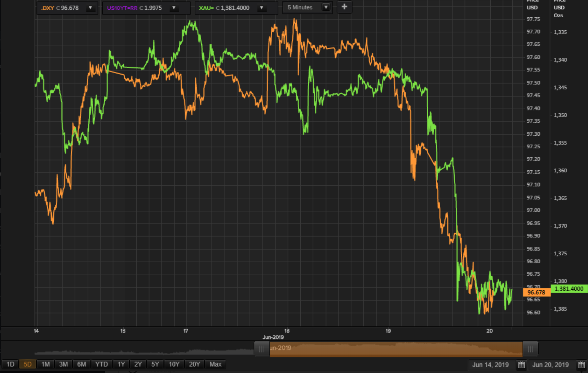Viewport: 588px width, 373px height.
Task: Open the start date calendar picker icon
Action: pos(521,365)
